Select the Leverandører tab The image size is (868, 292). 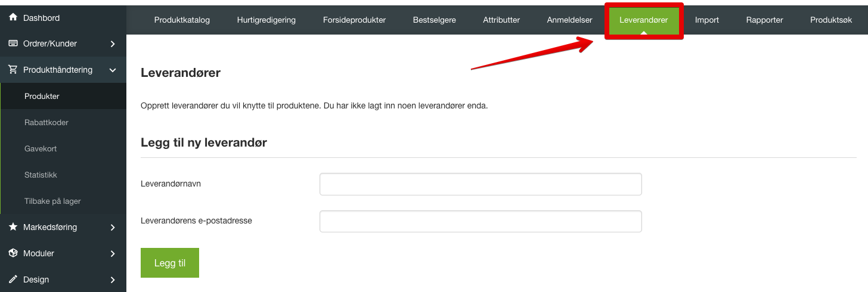644,20
